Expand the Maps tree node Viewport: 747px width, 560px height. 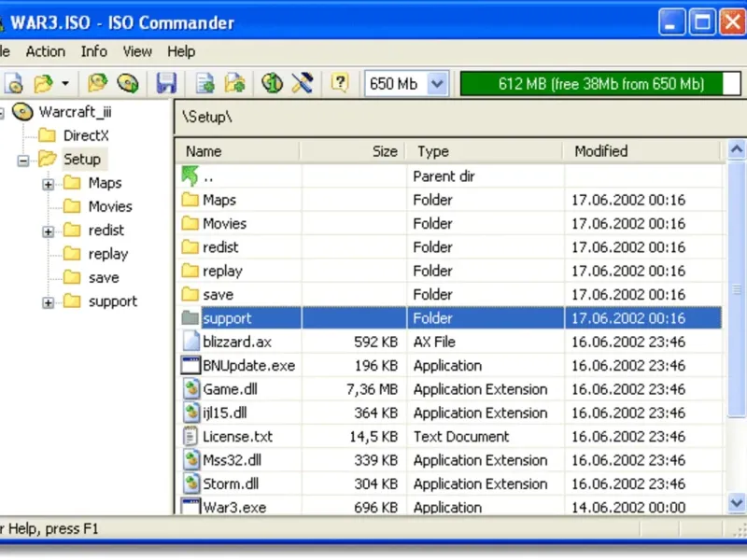(48, 184)
